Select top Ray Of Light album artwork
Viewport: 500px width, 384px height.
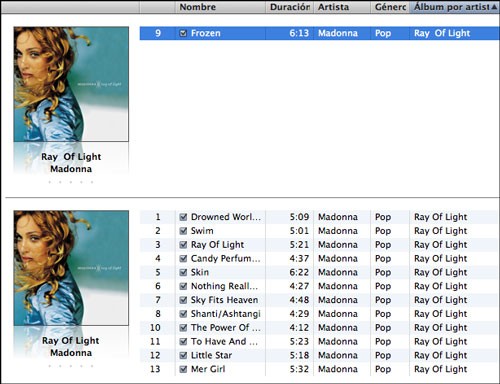[71, 84]
